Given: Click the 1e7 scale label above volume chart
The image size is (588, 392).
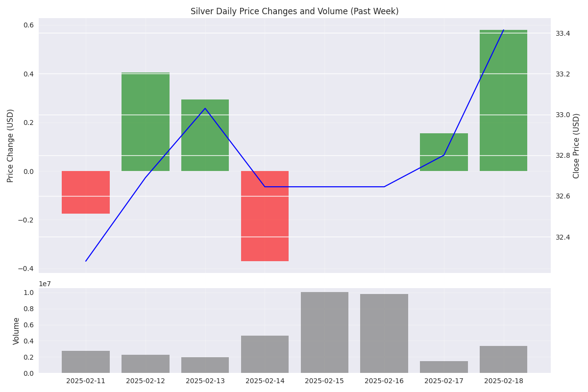Looking at the screenshot, I should [45, 284].
